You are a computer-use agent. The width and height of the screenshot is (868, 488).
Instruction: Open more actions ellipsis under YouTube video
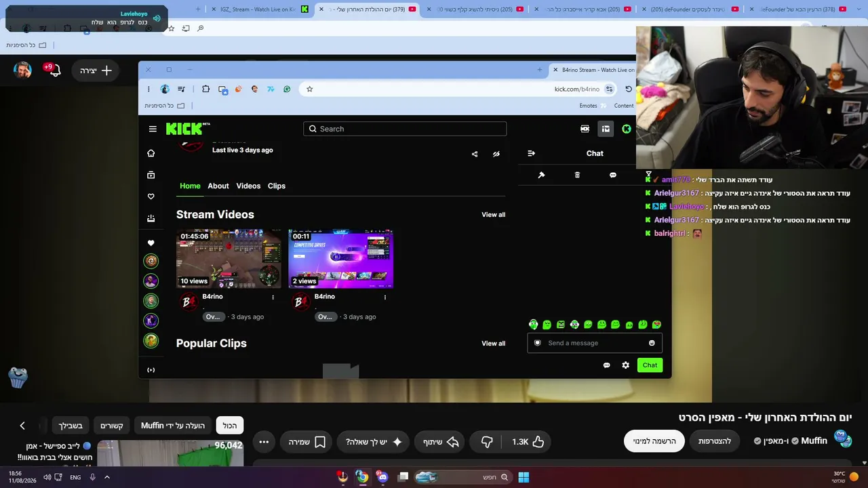coord(264,442)
